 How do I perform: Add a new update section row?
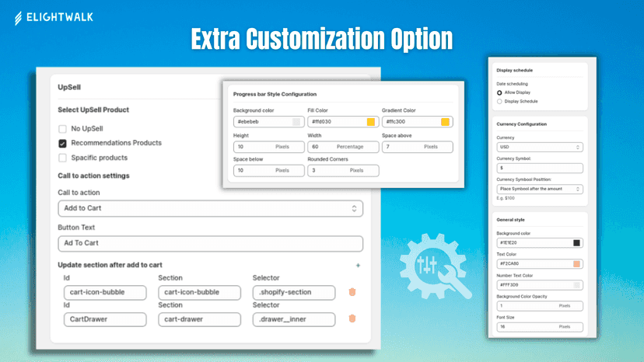pos(358,266)
